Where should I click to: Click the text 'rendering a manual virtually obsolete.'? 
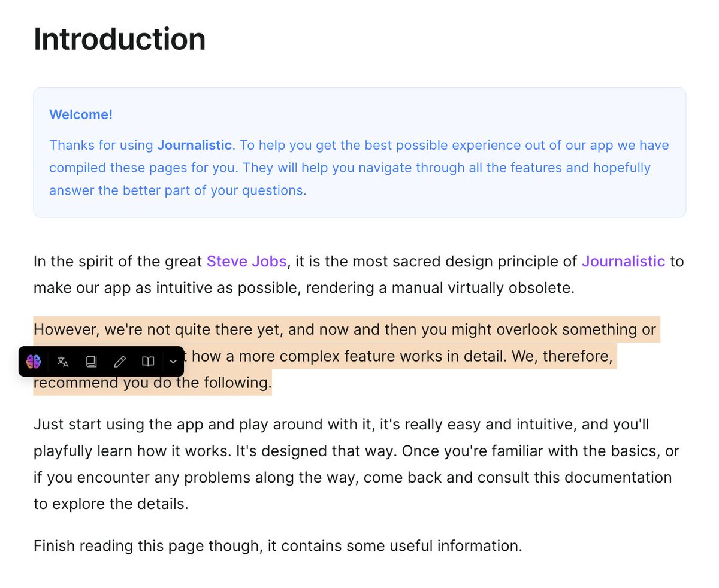pyautogui.click(x=440, y=288)
